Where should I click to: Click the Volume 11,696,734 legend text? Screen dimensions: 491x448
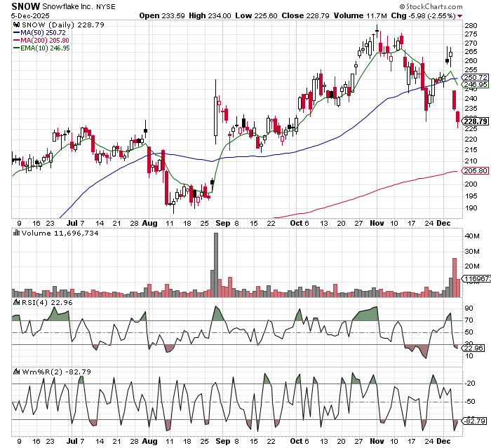coord(60,233)
